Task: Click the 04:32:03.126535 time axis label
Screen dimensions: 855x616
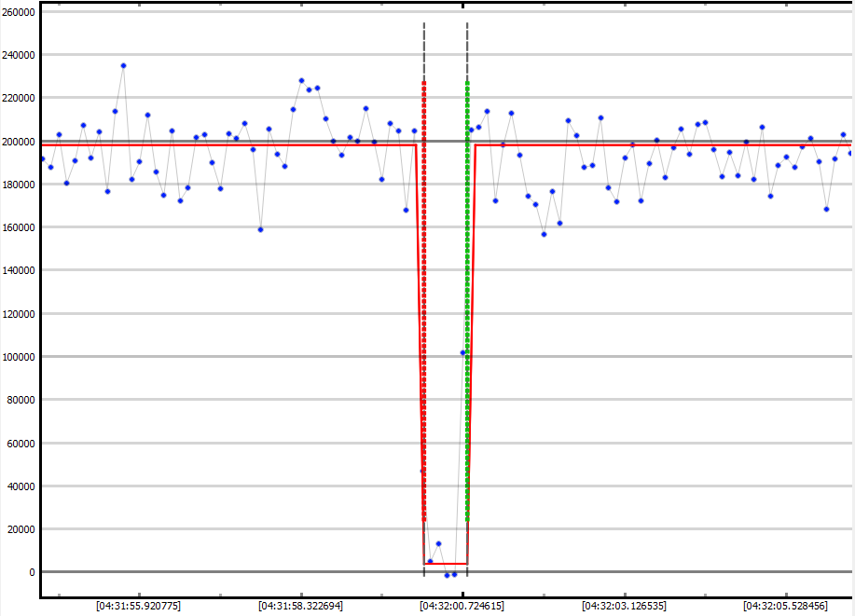Action: tap(624, 606)
